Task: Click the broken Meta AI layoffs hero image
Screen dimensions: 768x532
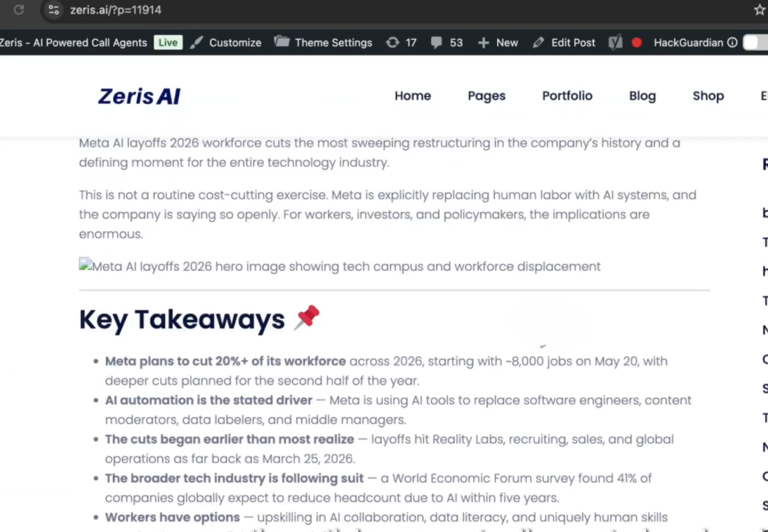Action: (339, 266)
